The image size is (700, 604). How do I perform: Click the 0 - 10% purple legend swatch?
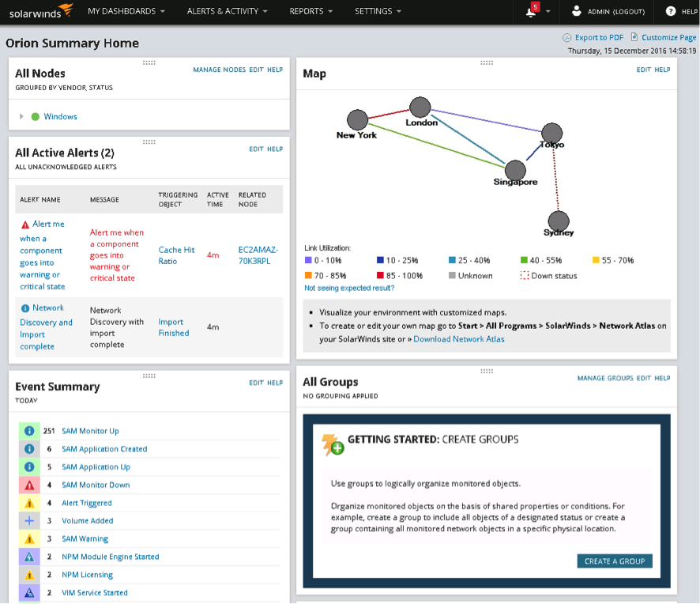308,260
